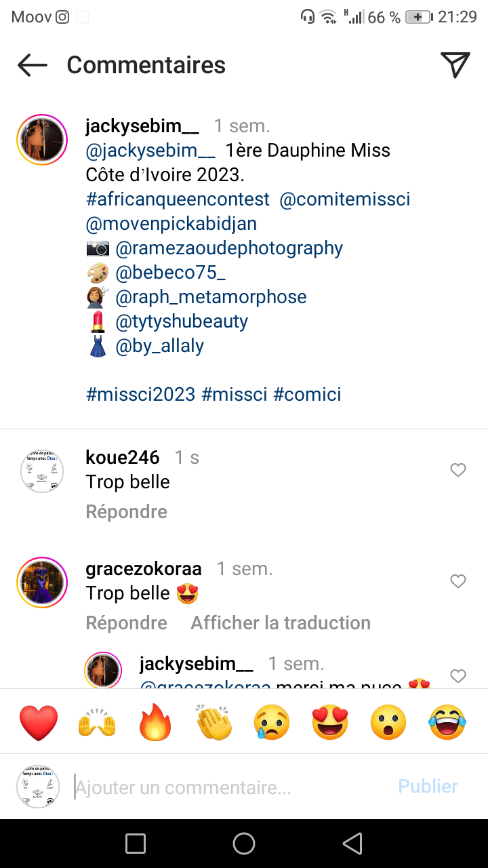488x868 pixels.
Task: Insert surprised face emoji reaction
Action: point(388,722)
